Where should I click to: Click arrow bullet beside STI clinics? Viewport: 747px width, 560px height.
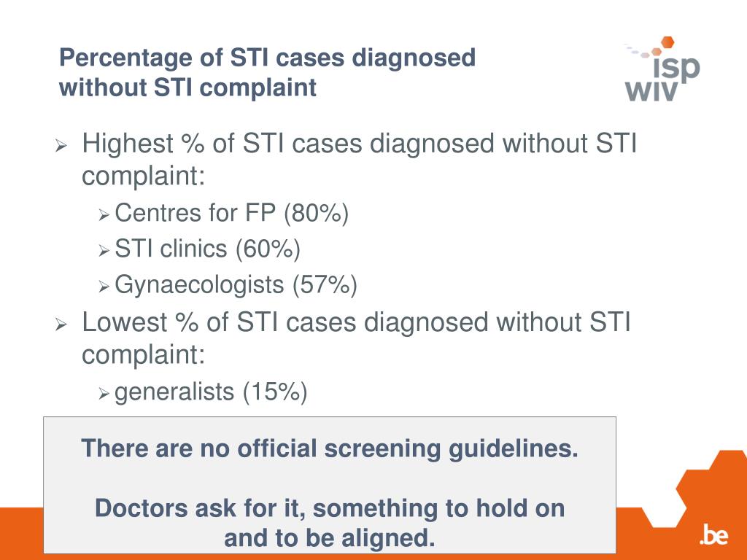click(x=104, y=251)
